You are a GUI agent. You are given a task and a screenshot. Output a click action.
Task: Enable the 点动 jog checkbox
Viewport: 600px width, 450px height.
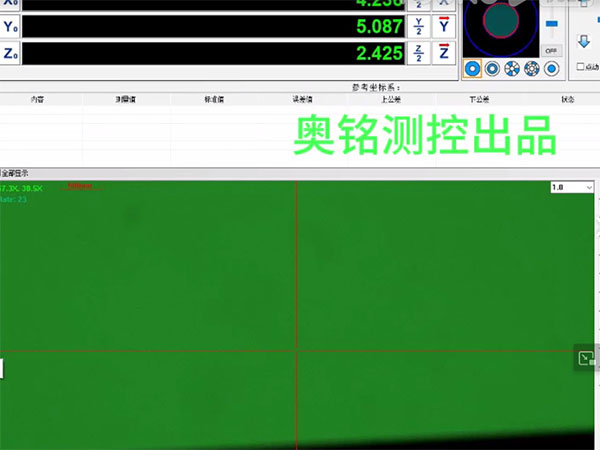coord(580,67)
